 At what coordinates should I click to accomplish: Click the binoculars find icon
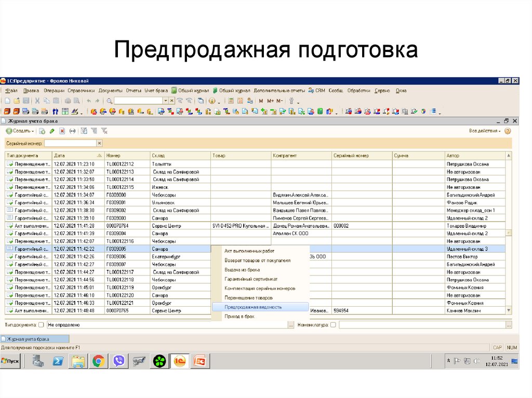[55, 111]
